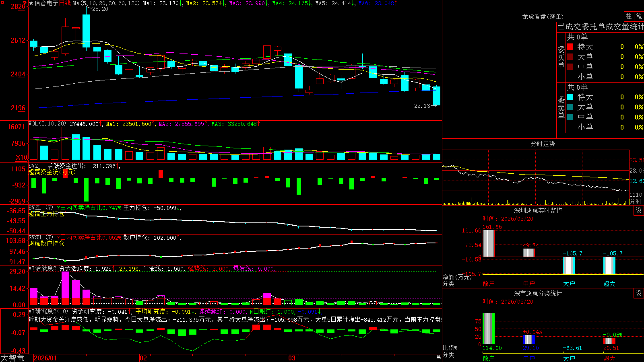The width and height of the screenshot is (644, 362).
Task: Click the 22.13 low price marker
Action: click(422, 106)
